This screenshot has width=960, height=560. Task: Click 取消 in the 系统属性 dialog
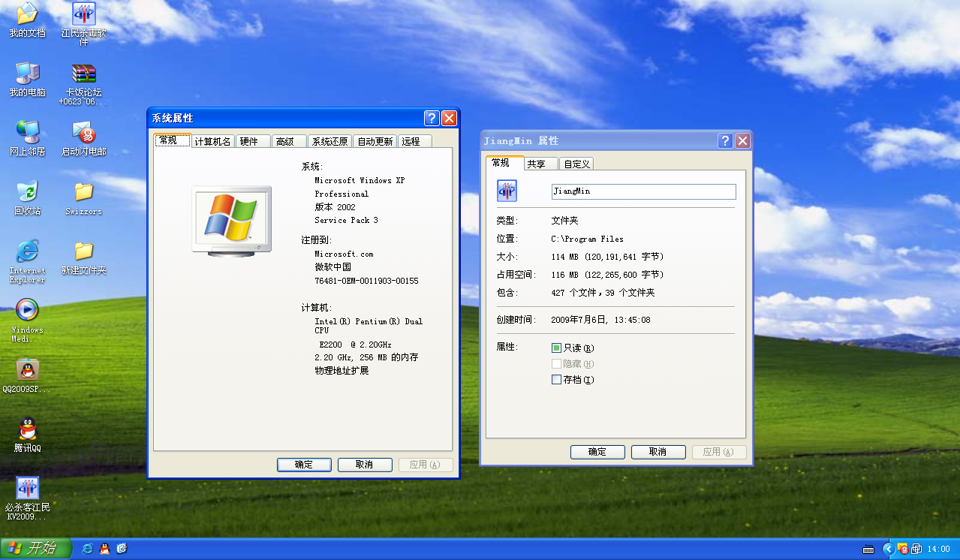click(x=365, y=465)
